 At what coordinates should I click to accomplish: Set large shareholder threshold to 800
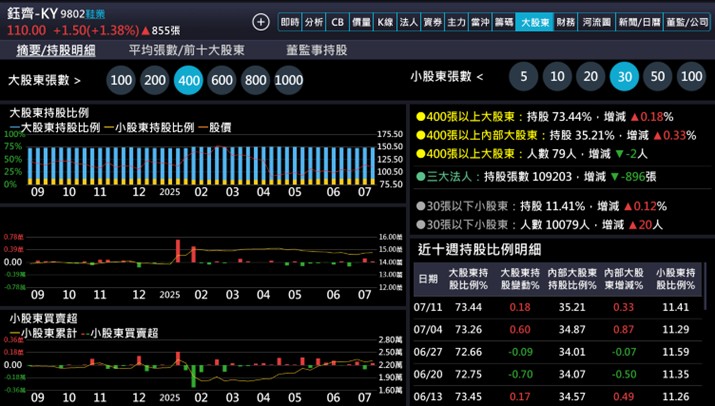click(255, 80)
